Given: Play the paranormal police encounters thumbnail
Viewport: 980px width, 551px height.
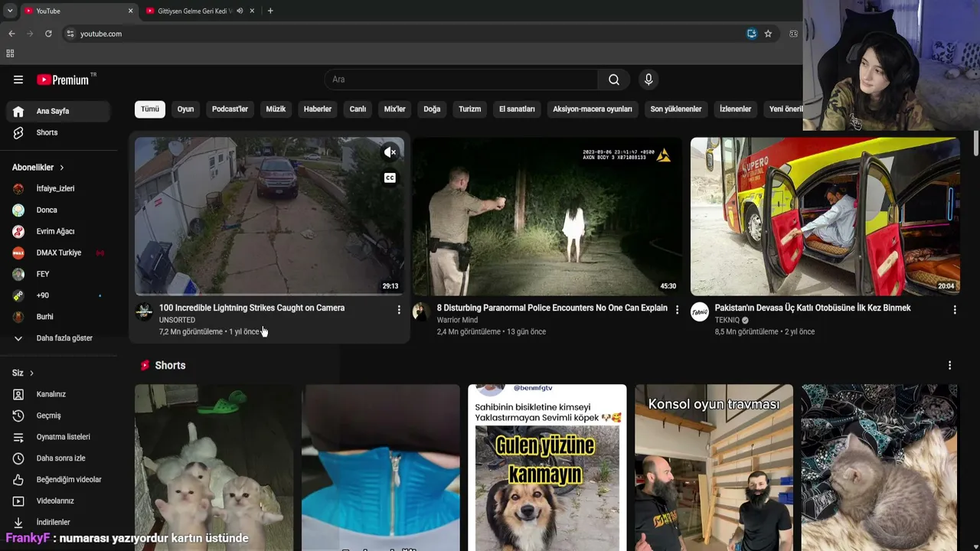Looking at the screenshot, I should point(547,217).
